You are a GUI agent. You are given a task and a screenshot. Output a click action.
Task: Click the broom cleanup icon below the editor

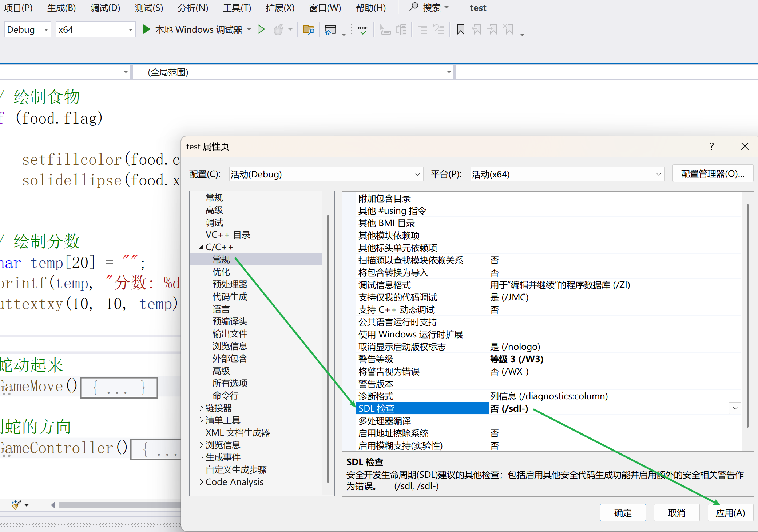tap(16, 505)
